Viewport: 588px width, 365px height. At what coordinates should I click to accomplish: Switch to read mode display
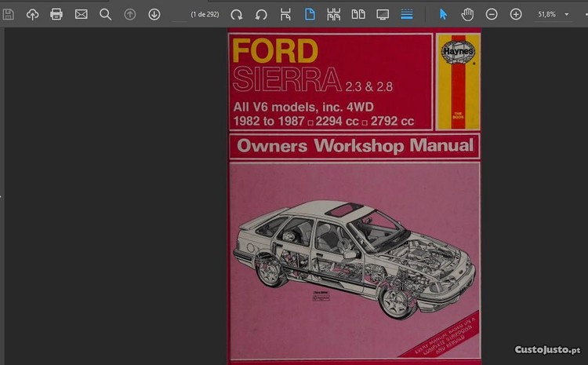click(383, 14)
